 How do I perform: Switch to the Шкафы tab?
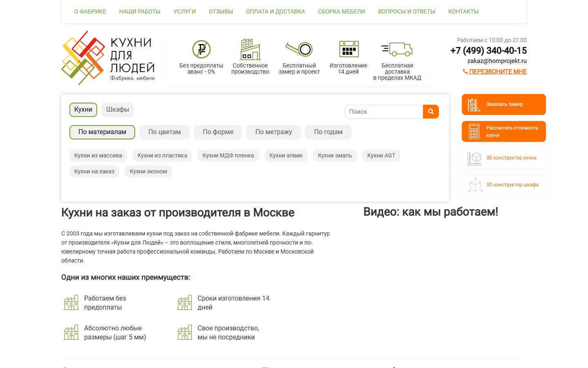(118, 110)
